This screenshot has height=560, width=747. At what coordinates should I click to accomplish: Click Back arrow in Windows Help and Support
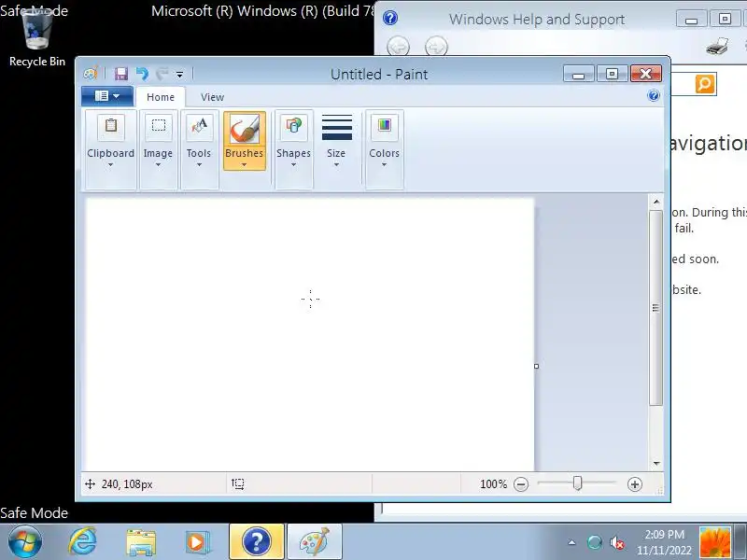coord(399,47)
